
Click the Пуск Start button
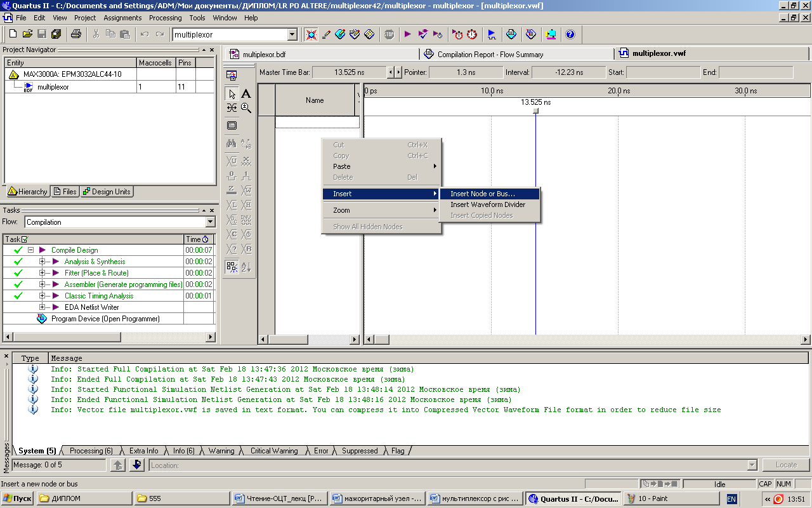18,498
